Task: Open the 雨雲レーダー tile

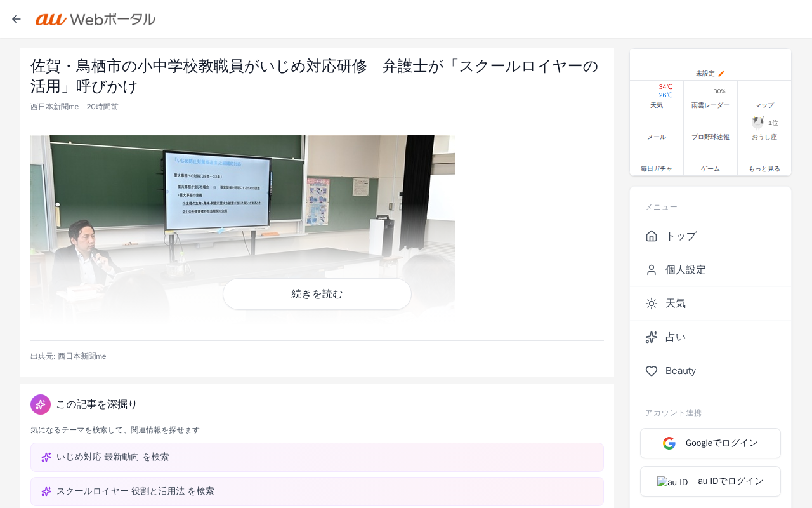Action: pos(710,97)
